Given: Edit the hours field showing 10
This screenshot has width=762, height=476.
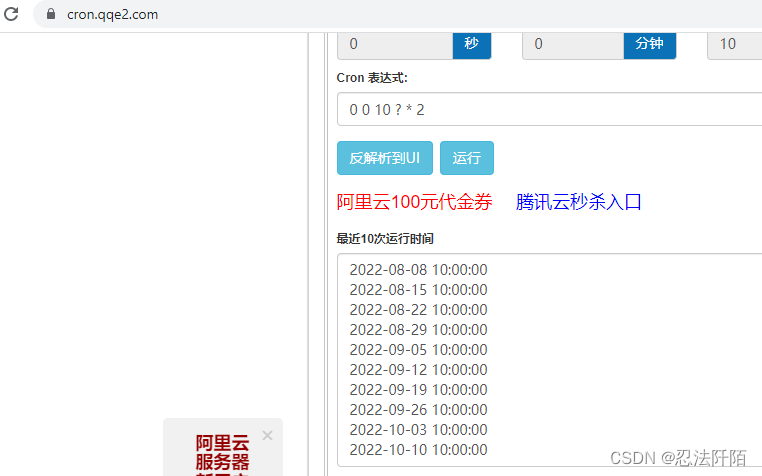Looking at the screenshot, I should 735,44.
